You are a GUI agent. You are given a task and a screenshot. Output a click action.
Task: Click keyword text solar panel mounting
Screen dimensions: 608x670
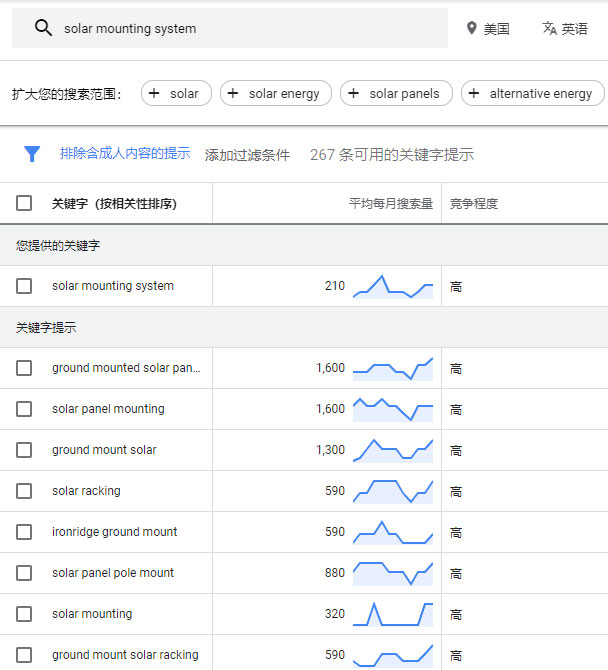(108, 409)
